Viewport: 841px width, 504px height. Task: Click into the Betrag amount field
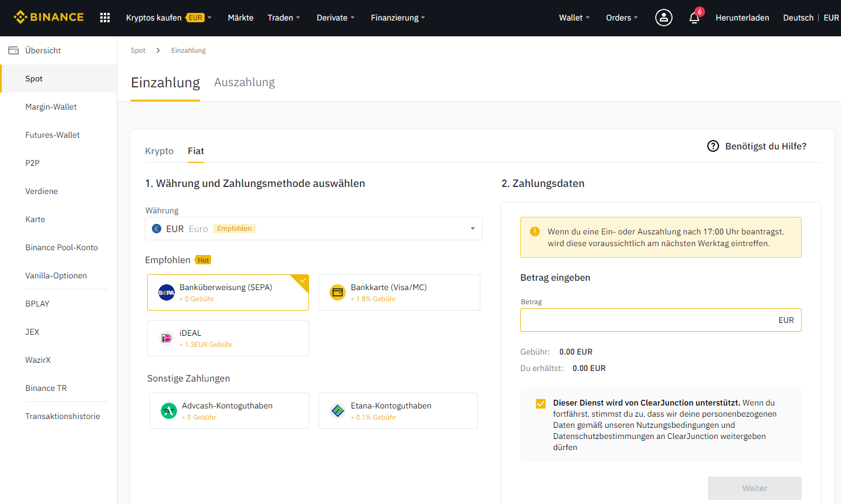point(661,320)
